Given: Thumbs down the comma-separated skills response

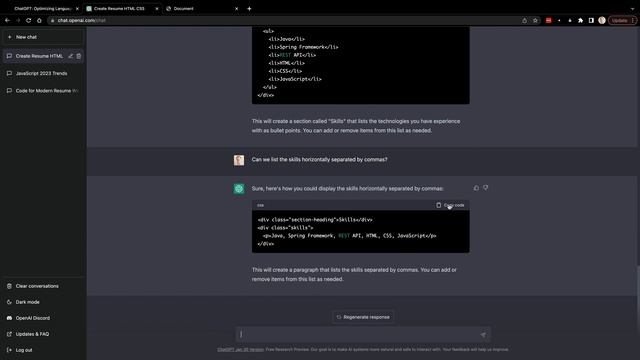Looking at the screenshot, I should tap(485, 188).
